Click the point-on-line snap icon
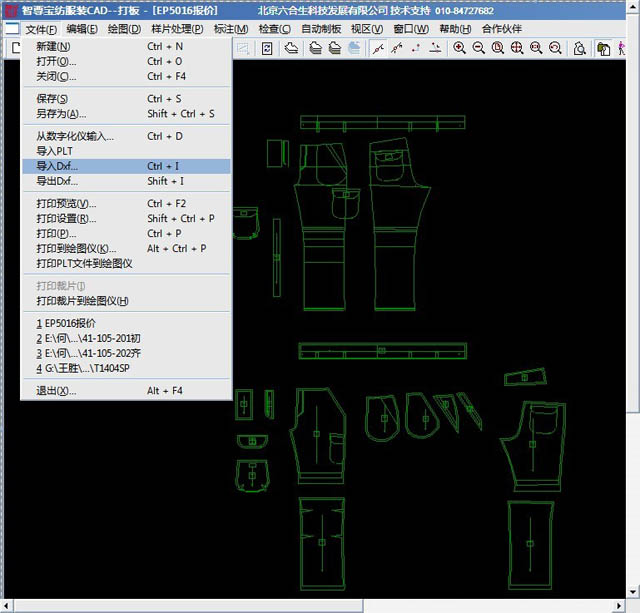The image size is (640, 613). tap(435, 48)
